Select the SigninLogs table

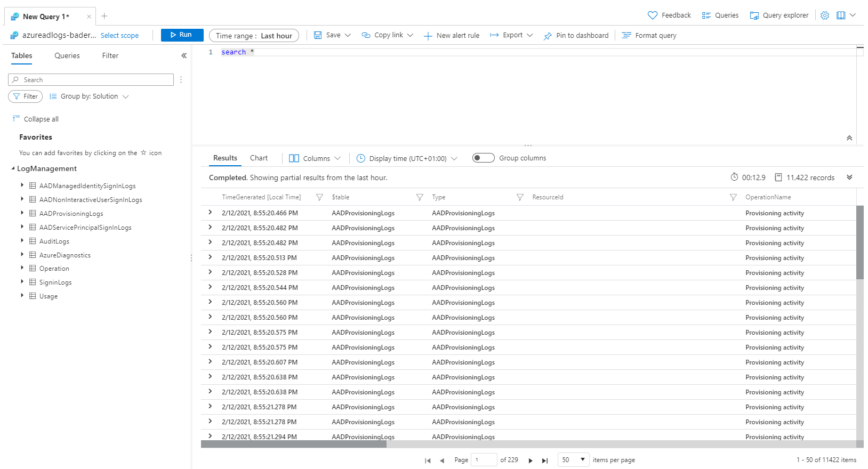click(55, 282)
